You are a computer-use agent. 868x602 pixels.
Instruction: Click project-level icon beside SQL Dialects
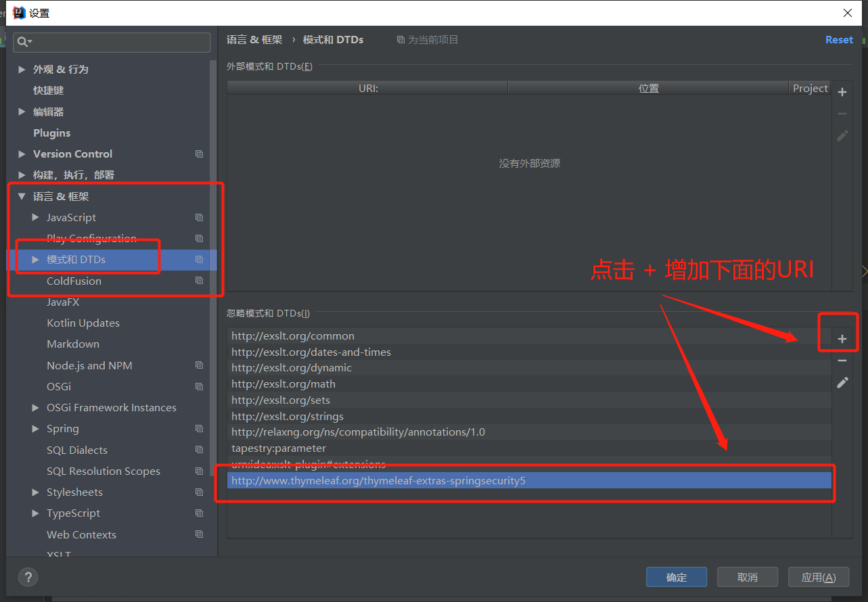pyautogui.click(x=199, y=450)
